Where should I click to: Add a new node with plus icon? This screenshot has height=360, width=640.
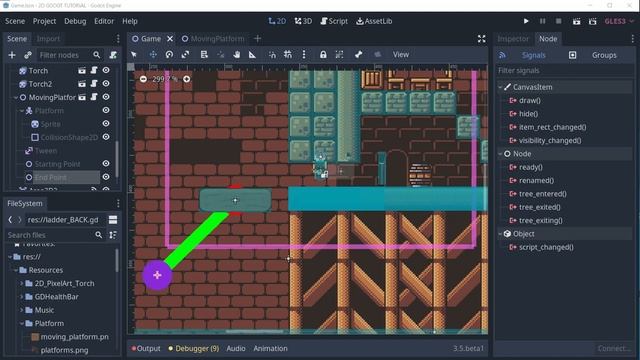[12, 55]
